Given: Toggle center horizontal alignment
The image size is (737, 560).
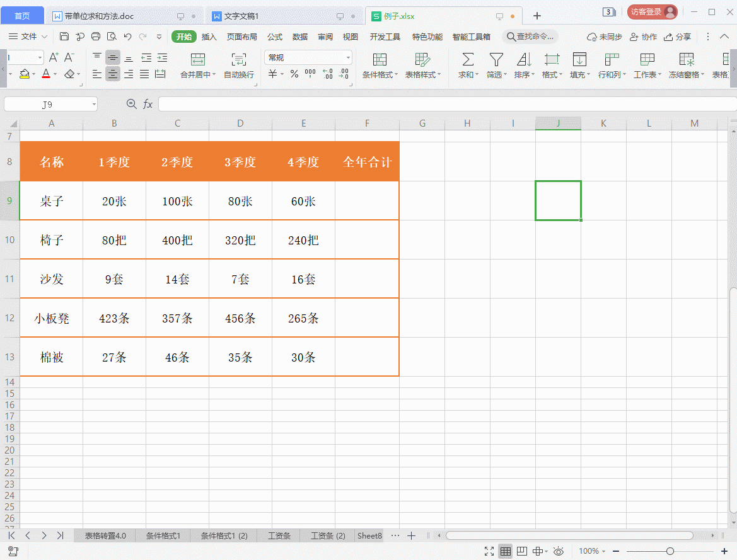Looking at the screenshot, I should 113,74.
